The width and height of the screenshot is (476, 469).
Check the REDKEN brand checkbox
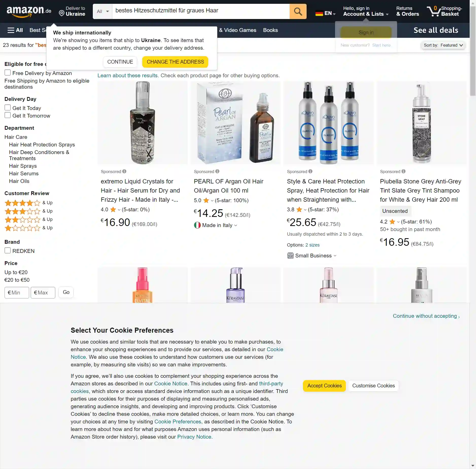point(8,251)
